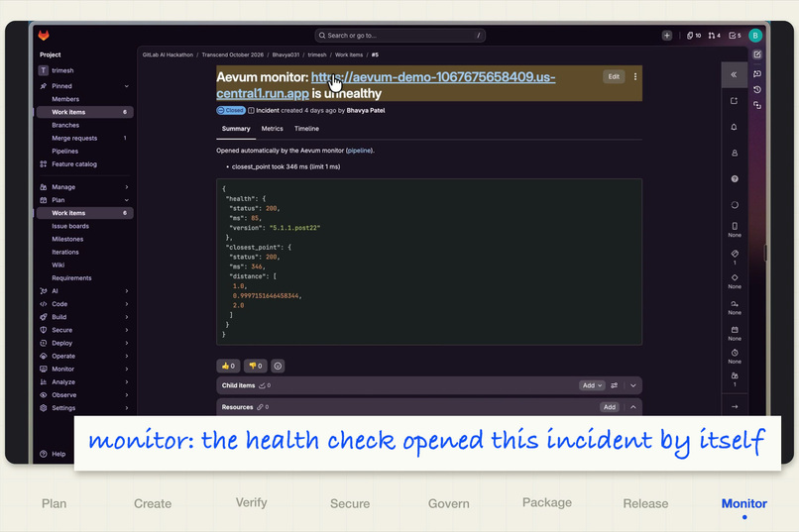This screenshot has width=799, height=532.
Task: Click the labels tag icon showing 1
Action: coord(735,257)
